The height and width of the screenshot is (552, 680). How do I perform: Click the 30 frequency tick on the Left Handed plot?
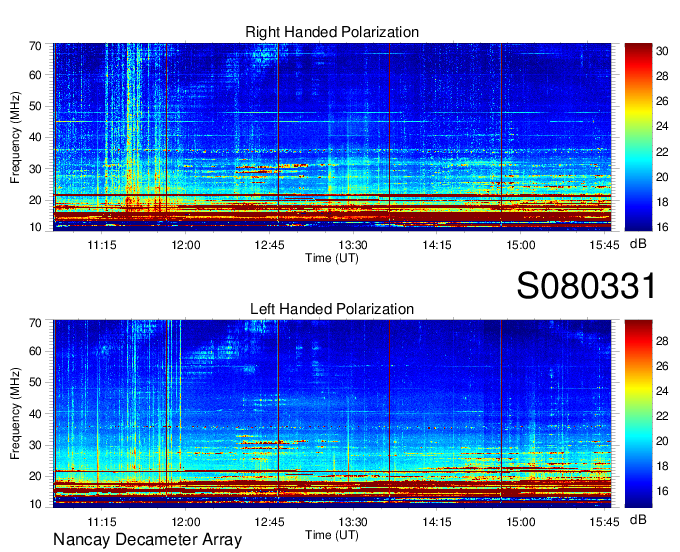(x=35, y=445)
